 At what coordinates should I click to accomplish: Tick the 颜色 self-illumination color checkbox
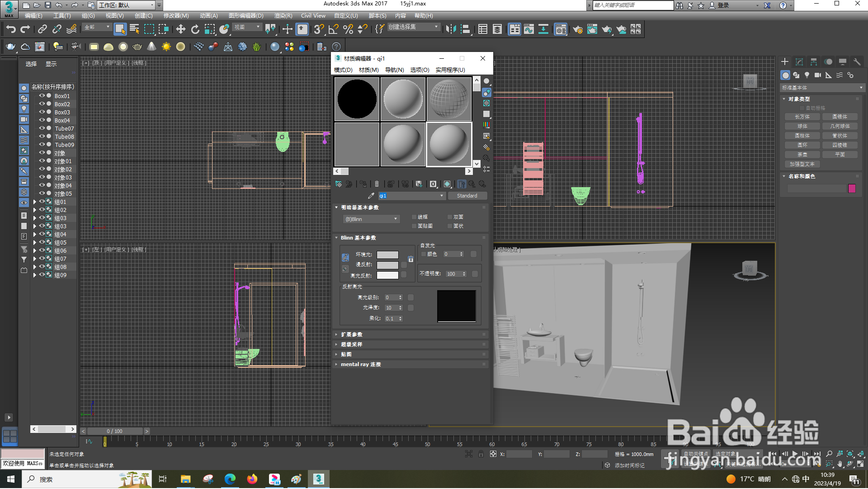pos(424,254)
